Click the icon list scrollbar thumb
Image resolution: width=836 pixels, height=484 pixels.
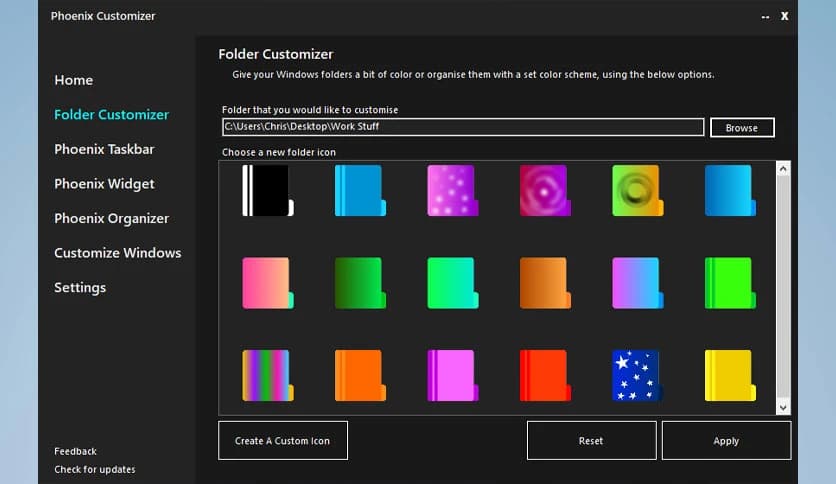click(x=783, y=288)
